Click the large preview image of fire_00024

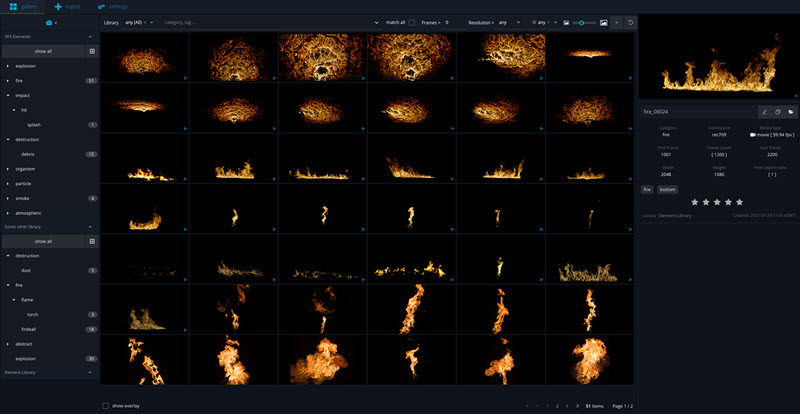[x=719, y=56]
